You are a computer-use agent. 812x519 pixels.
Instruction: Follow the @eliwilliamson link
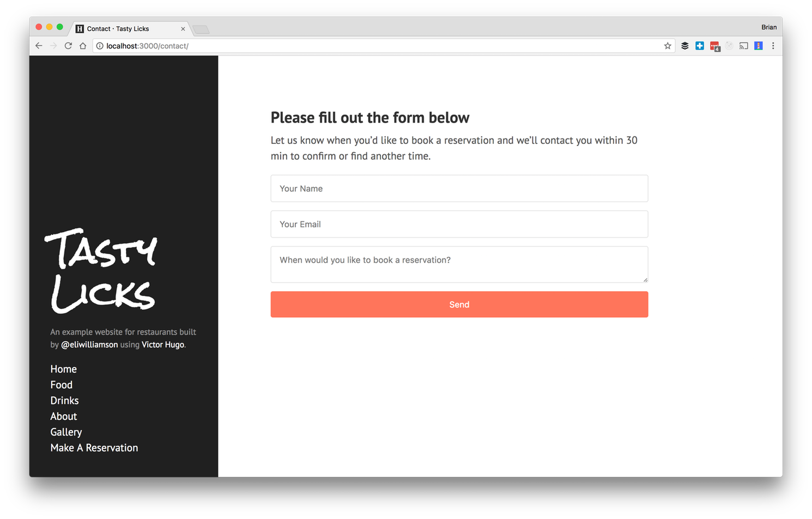click(x=89, y=345)
